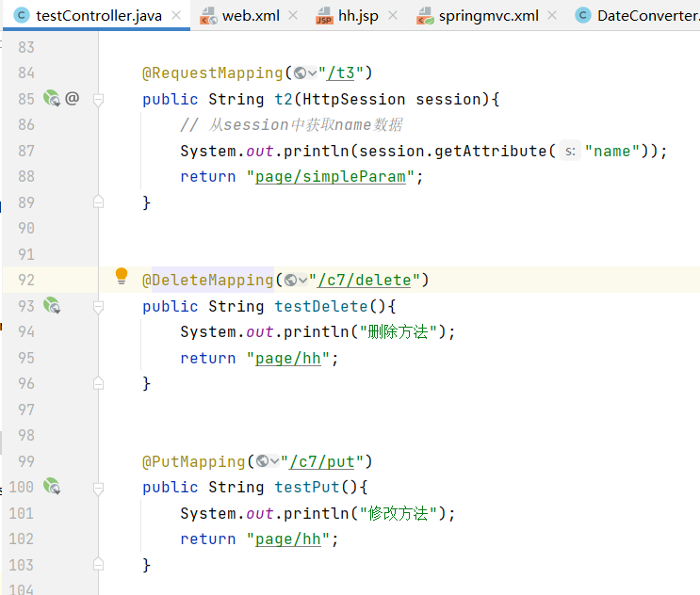Click the @DeleteMapping annotation

click(207, 281)
